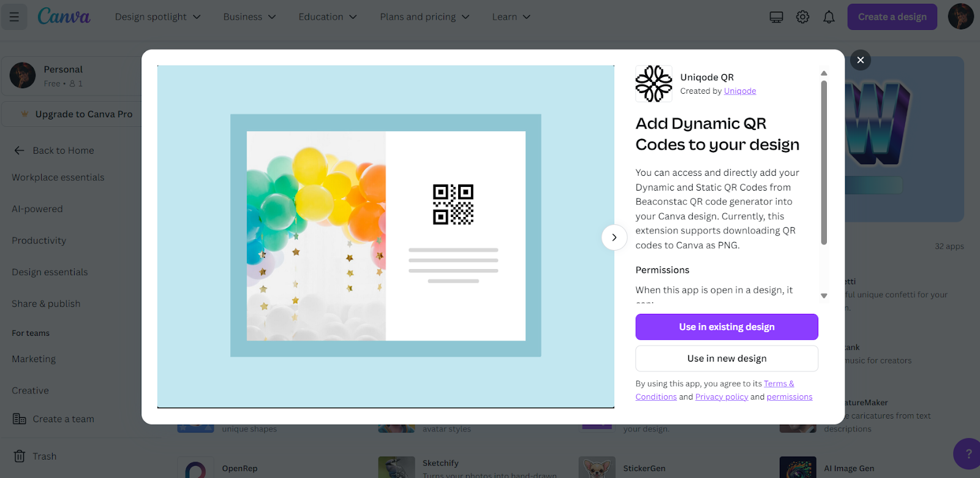The height and width of the screenshot is (478, 980).
Task: Click the Canva logo
Action: (x=64, y=17)
